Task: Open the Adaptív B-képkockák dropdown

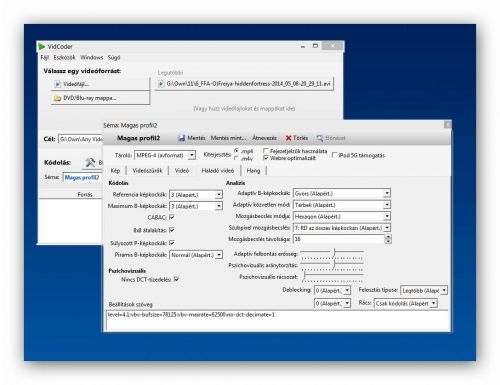Action: click(342, 193)
